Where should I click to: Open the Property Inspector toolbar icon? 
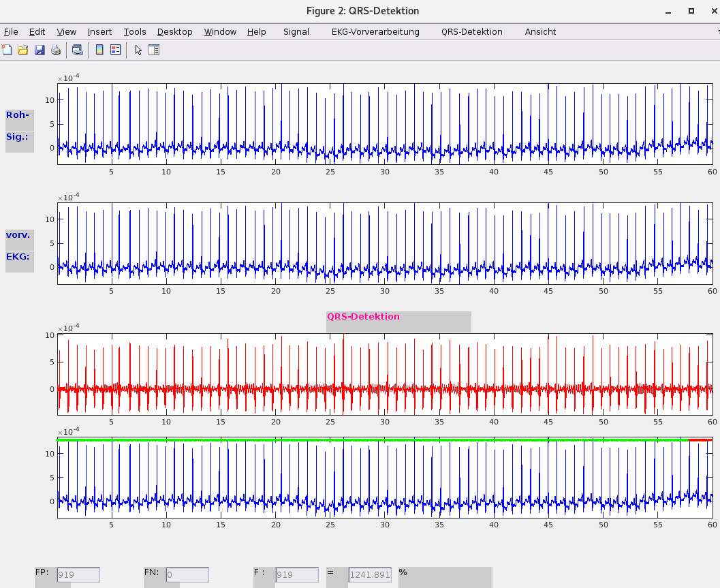coord(154,50)
